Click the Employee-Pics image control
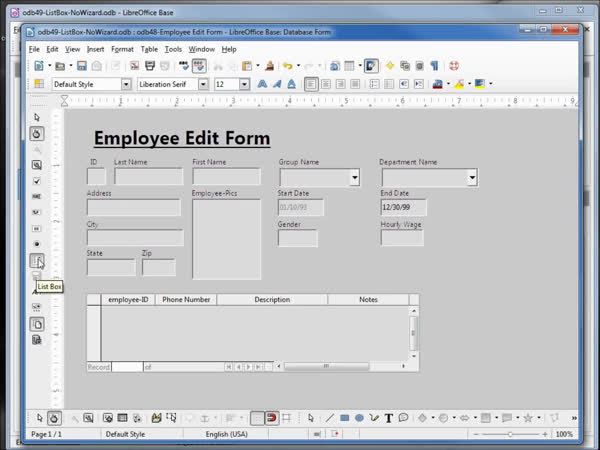The height and width of the screenshot is (450, 600). (x=227, y=239)
